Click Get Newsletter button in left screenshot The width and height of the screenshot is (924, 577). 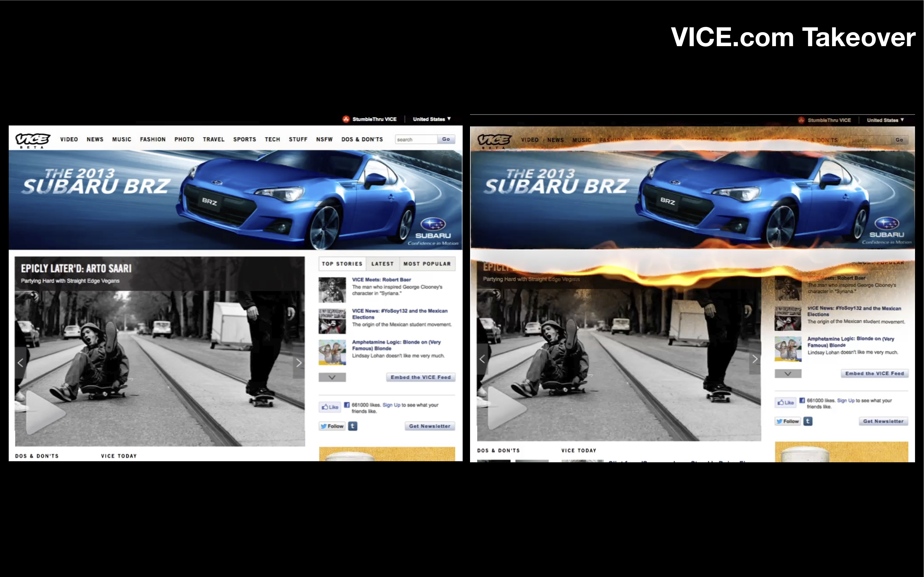(430, 426)
